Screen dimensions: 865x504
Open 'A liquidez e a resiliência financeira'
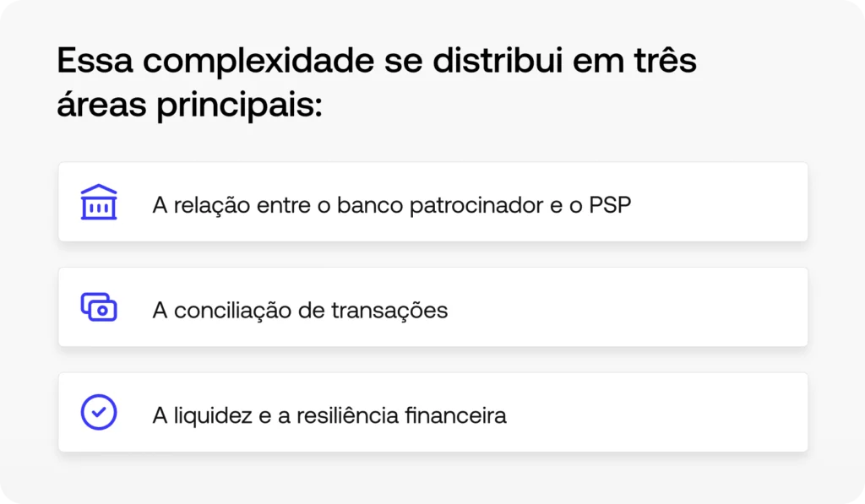(x=329, y=415)
